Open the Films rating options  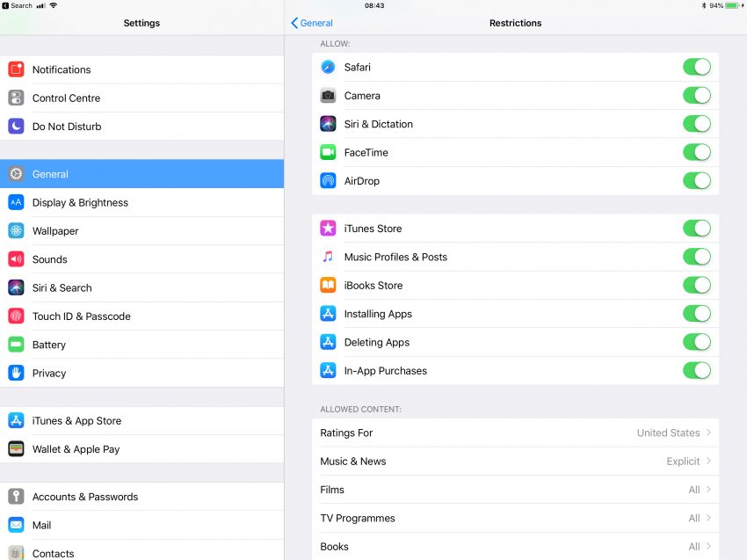(516, 490)
